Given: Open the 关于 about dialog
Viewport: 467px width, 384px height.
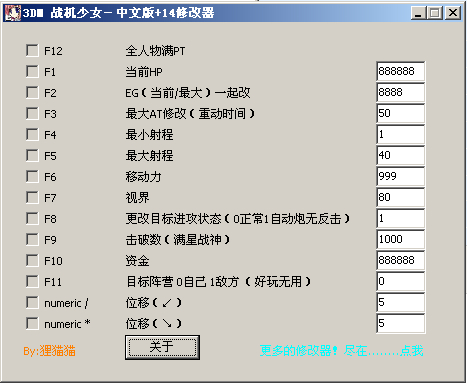Looking at the screenshot, I should 162,347.
